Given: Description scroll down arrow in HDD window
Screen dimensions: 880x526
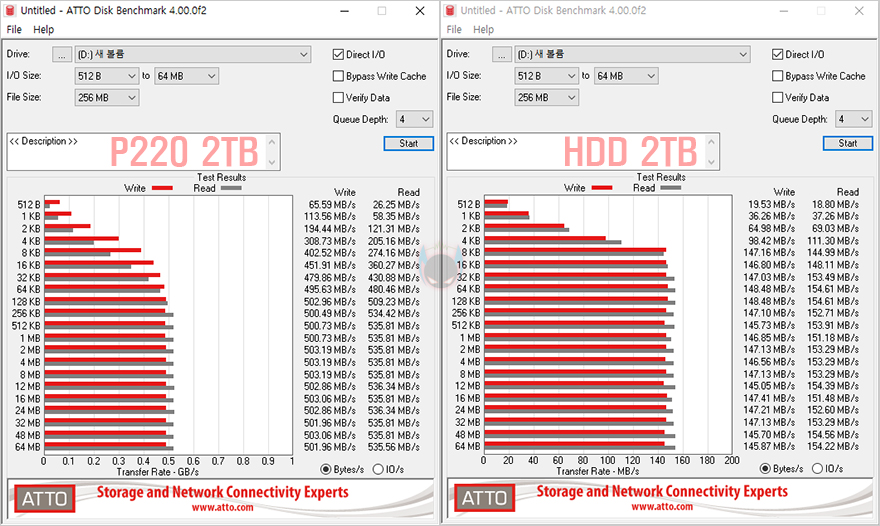Looking at the screenshot, I should pyautogui.click(x=712, y=162).
